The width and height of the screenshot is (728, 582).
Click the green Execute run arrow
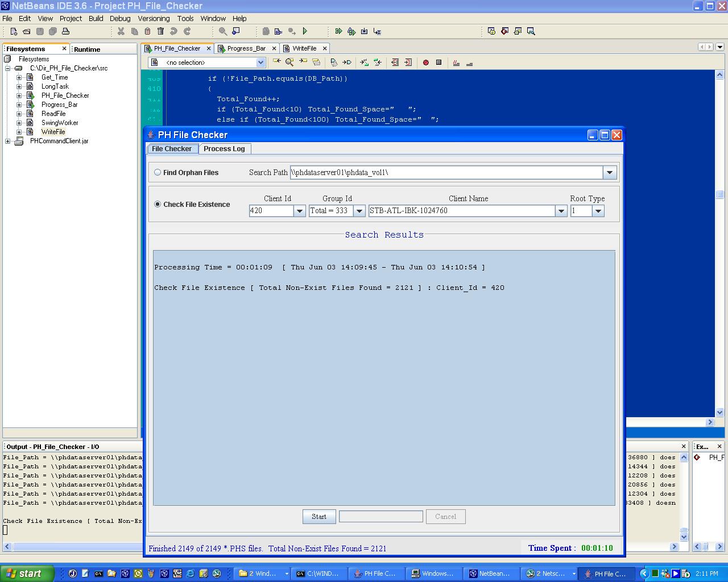click(305, 31)
